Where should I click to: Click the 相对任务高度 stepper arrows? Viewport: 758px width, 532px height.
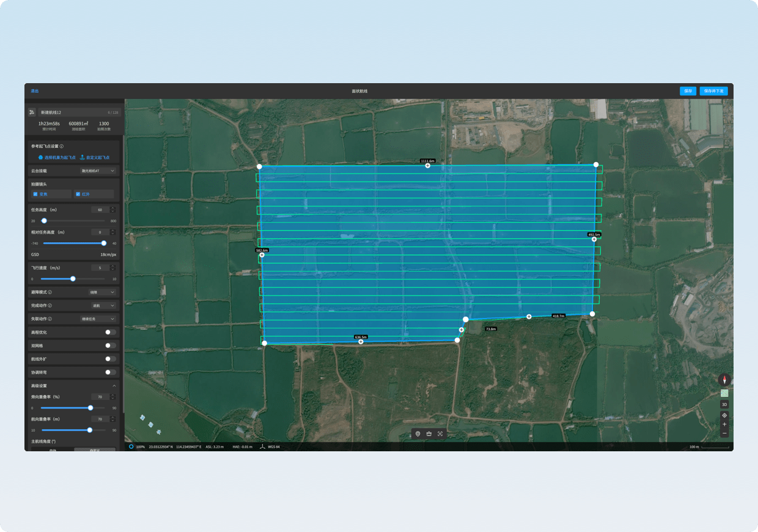tap(113, 232)
